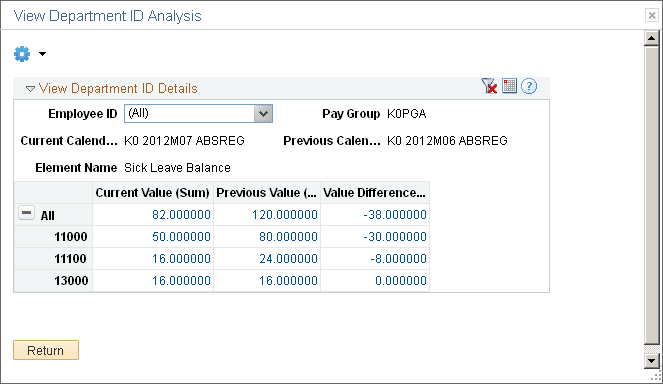Image resolution: width=663 pixels, height=384 pixels.
Task: Click the Sick Leave Balance element name
Action: 177,167
